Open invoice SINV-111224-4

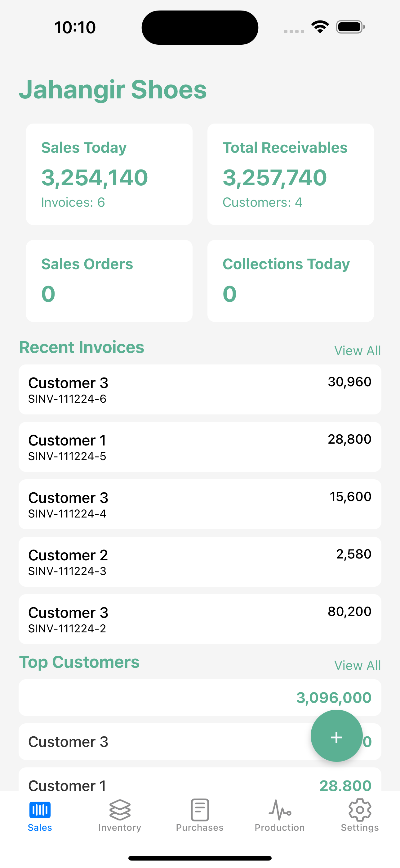pos(200,504)
